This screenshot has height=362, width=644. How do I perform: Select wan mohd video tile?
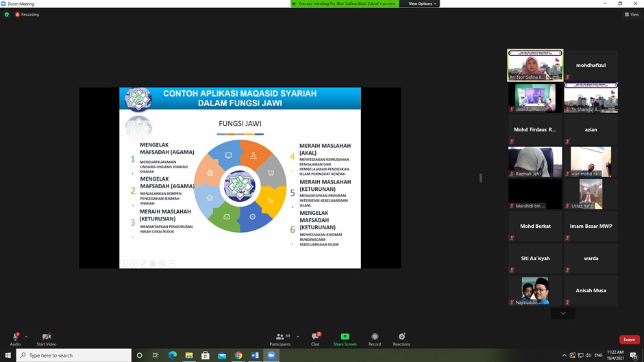click(x=591, y=161)
